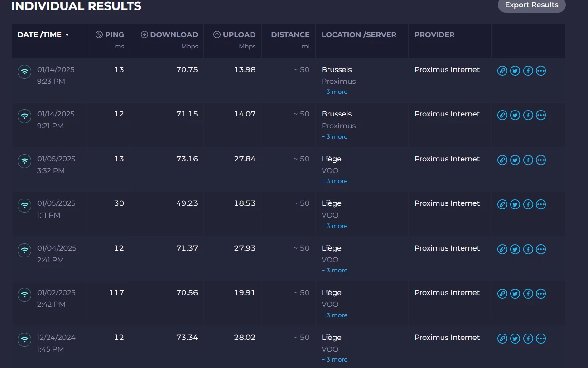
Task: Share the 01/02/2025 2:42 PM result on Twitter
Action: (515, 294)
